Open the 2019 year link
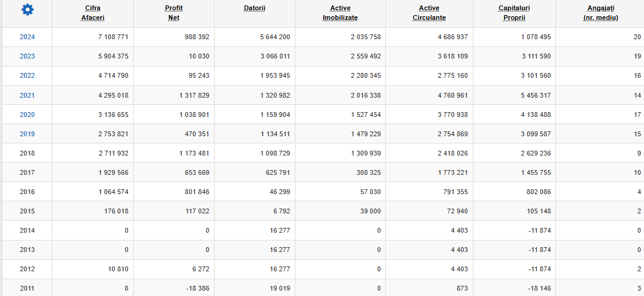This screenshot has width=644, height=296. coord(27,134)
